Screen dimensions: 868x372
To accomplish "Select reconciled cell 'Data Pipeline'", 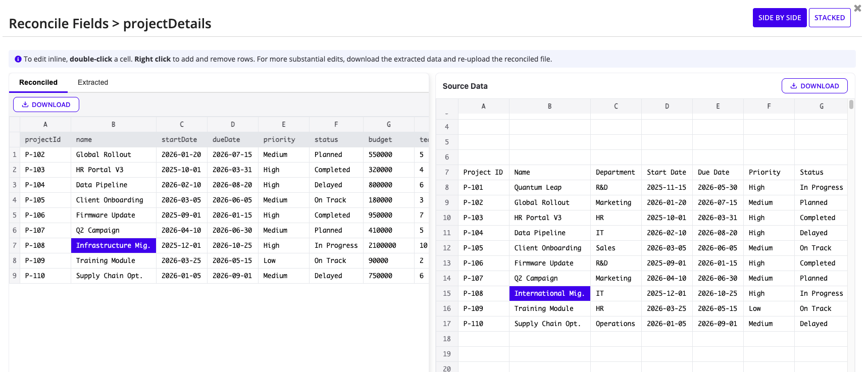I will 114,185.
